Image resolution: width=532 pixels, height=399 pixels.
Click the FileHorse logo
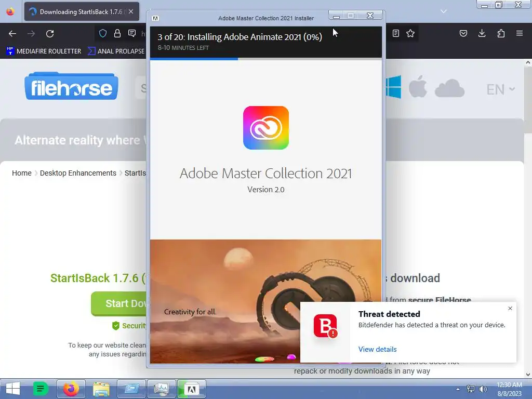click(x=71, y=86)
